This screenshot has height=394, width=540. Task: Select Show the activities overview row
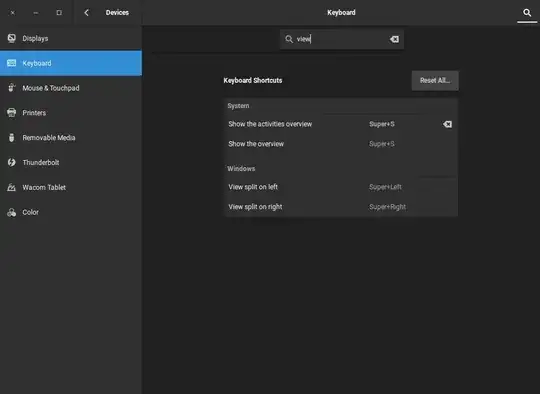pyautogui.click(x=341, y=124)
